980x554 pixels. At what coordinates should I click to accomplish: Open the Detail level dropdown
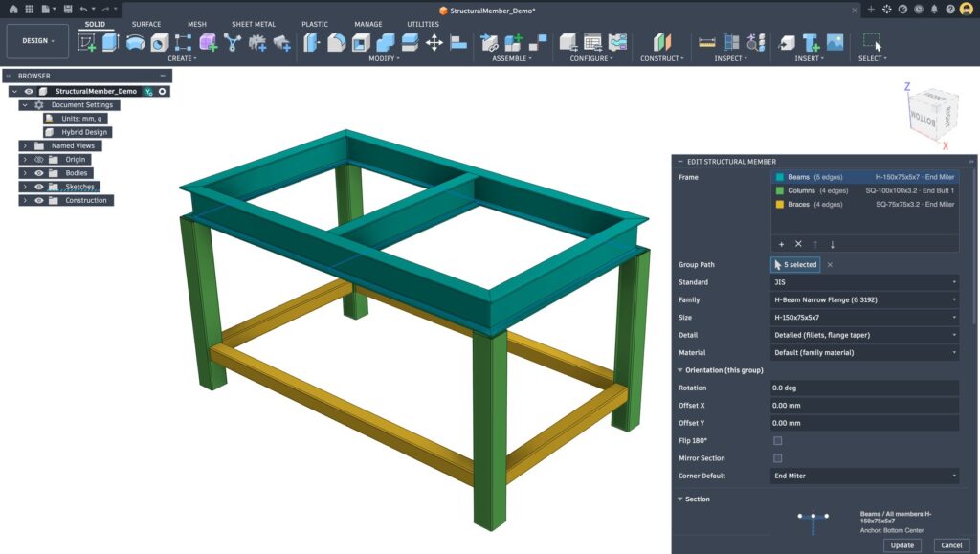tap(864, 335)
